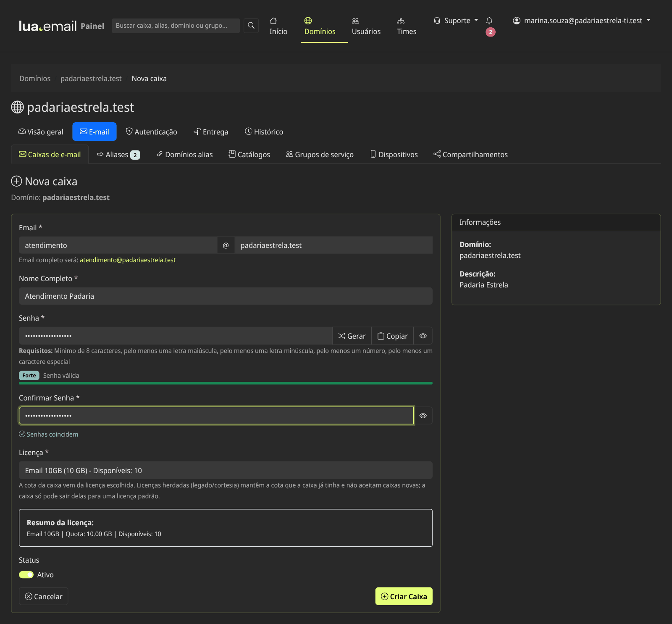Open the Compartilhamentos subtab
Image resolution: width=672 pixels, height=624 pixels.
470,154
